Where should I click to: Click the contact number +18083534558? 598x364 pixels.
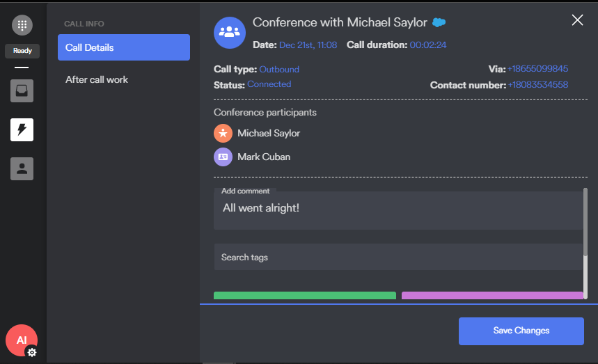coord(538,85)
